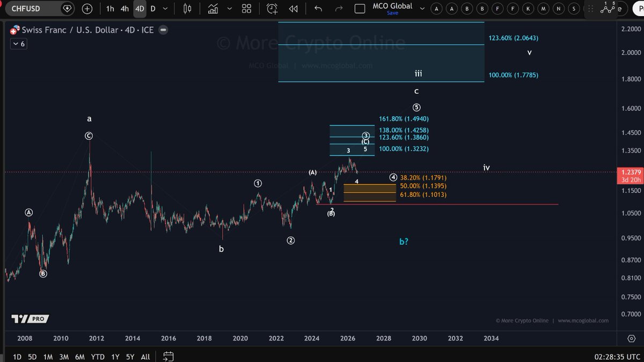Click the K quick-access circle button

pyautogui.click(x=529, y=9)
